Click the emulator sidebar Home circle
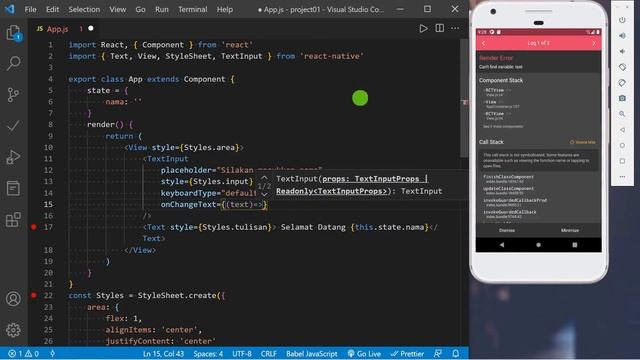Image resolution: width=640 pixels, height=360 pixels. point(622,145)
